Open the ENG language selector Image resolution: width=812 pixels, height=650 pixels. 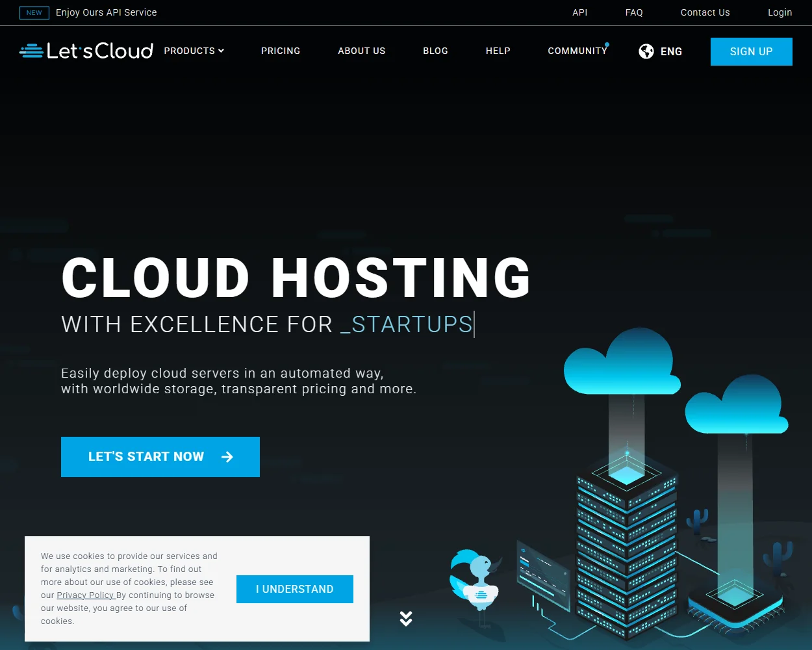tap(672, 51)
